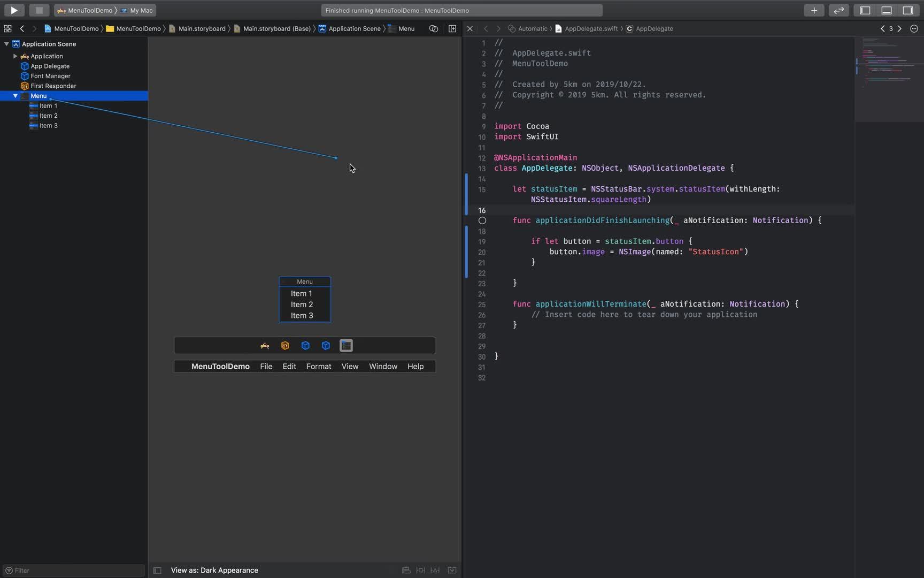Open the MenuToolDemo scheme selector
924x578 pixels.
[x=84, y=10]
